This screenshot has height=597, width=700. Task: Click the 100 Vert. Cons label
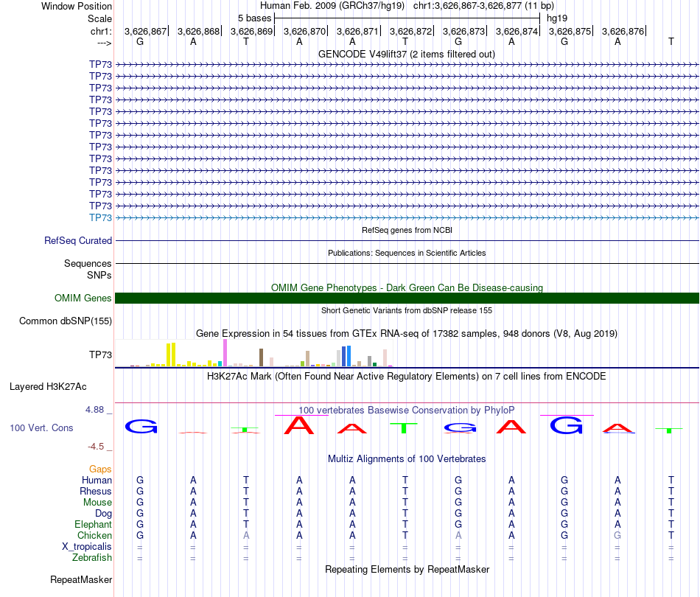tap(41, 427)
